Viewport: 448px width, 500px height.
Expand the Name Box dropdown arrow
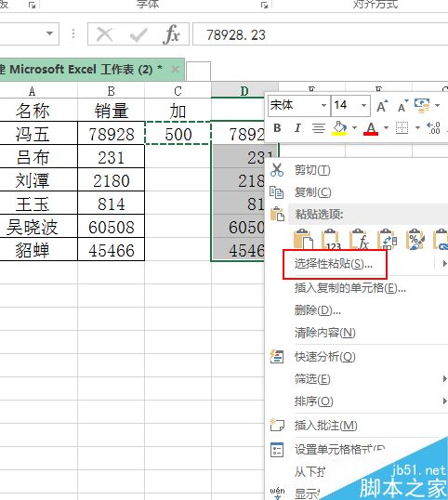click(49, 33)
